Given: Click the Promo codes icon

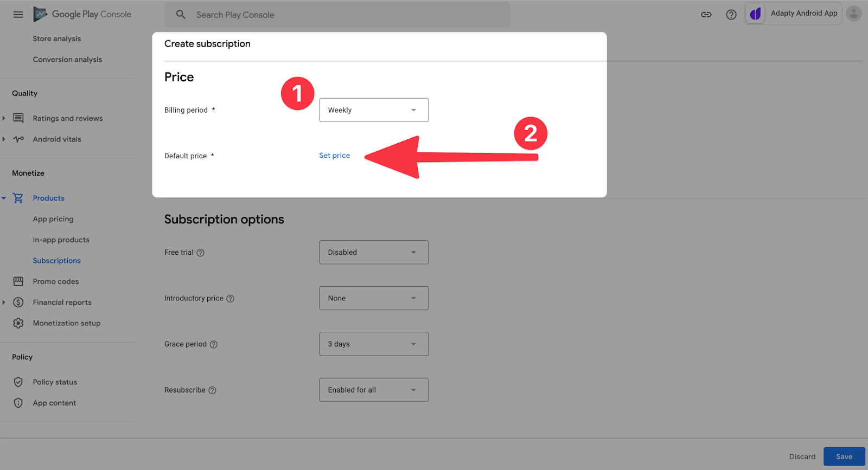Looking at the screenshot, I should click(x=18, y=281).
